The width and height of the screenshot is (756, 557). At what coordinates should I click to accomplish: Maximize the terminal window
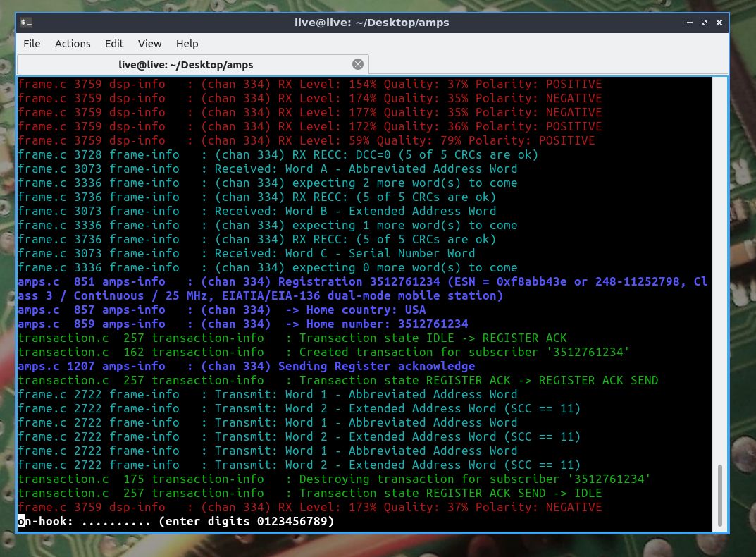click(705, 23)
